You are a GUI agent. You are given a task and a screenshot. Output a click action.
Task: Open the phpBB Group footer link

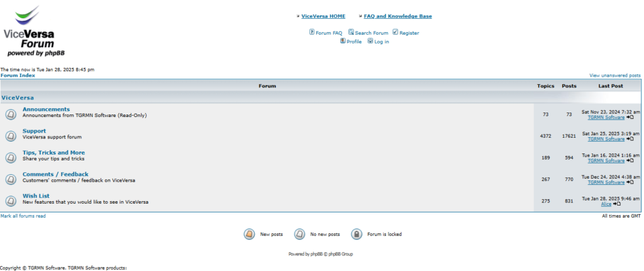click(340, 254)
